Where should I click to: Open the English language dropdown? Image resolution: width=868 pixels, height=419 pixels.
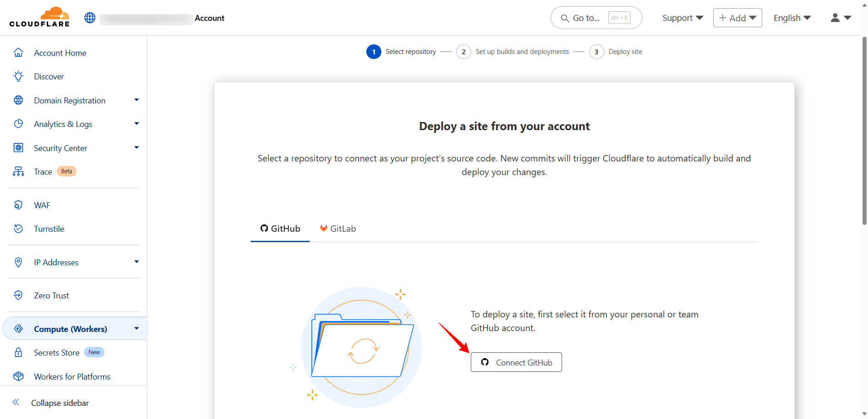pyautogui.click(x=792, y=18)
